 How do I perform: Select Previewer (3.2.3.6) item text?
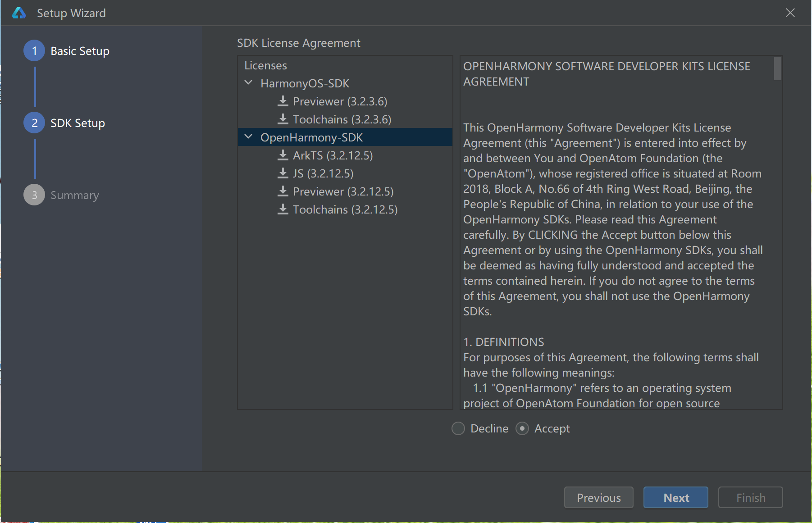point(340,101)
